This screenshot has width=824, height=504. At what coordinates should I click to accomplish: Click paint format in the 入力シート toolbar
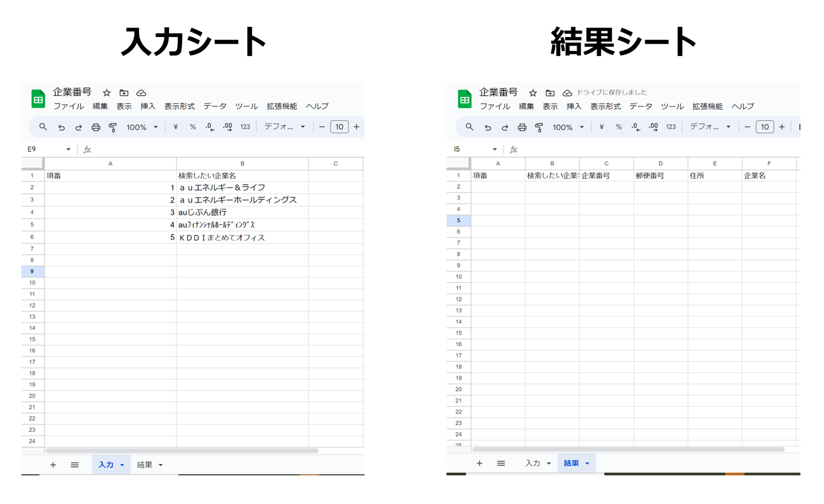113,127
